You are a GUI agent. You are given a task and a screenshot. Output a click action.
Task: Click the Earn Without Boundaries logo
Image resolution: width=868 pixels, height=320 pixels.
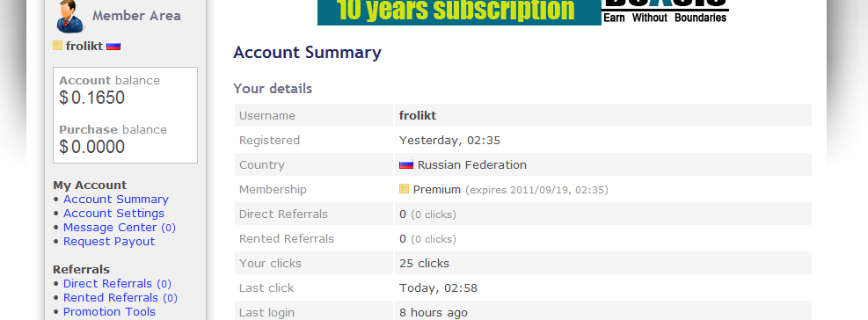click(x=665, y=12)
